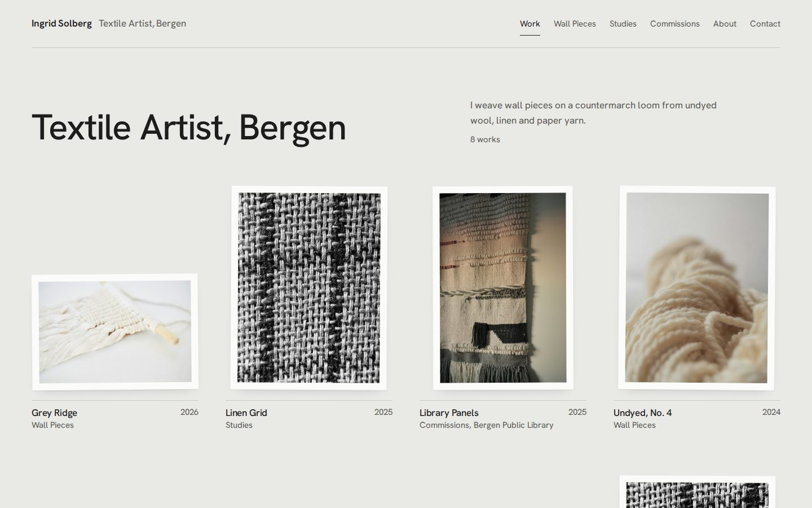Click the countermarch loom intro paragraph
812x508 pixels.
click(593, 113)
